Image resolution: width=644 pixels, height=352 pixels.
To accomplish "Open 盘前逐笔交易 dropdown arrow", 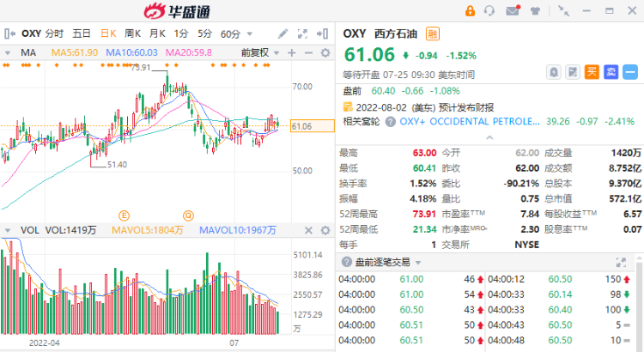I will click(x=418, y=263).
